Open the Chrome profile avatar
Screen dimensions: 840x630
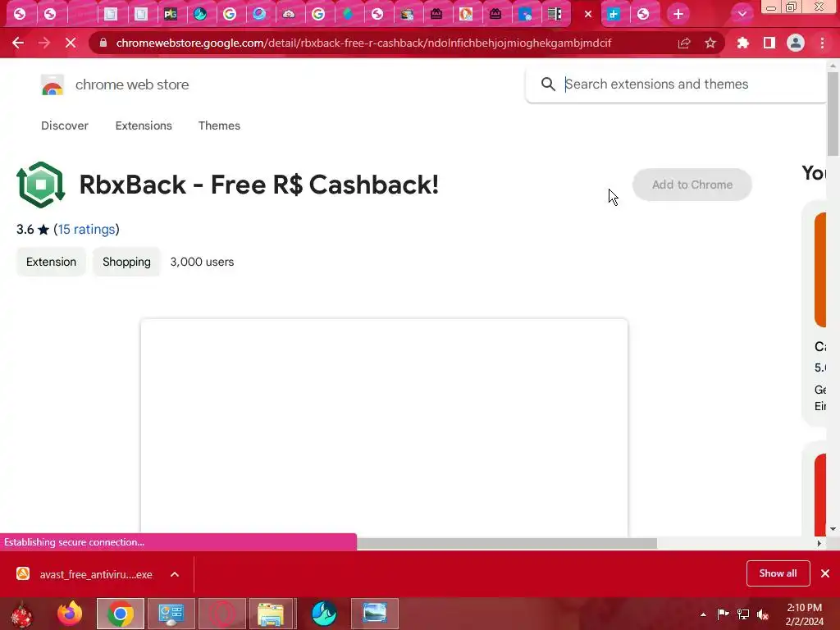[x=796, y=43]
